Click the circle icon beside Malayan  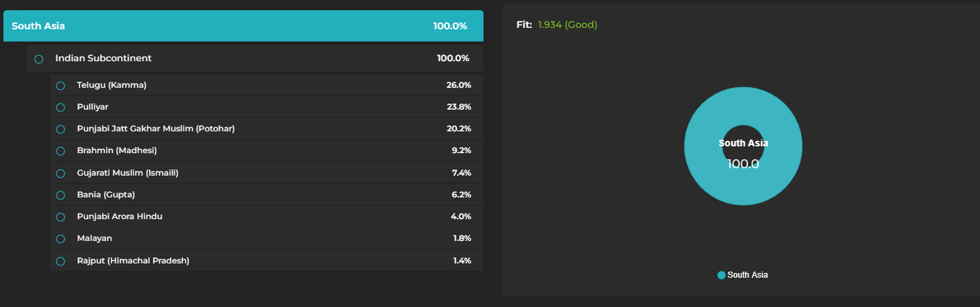point(61,239)
